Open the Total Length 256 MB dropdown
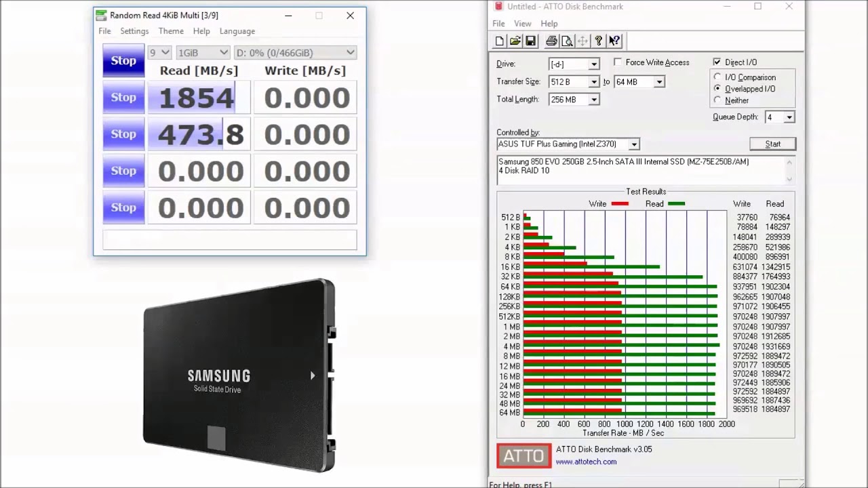 coord(594,100)
